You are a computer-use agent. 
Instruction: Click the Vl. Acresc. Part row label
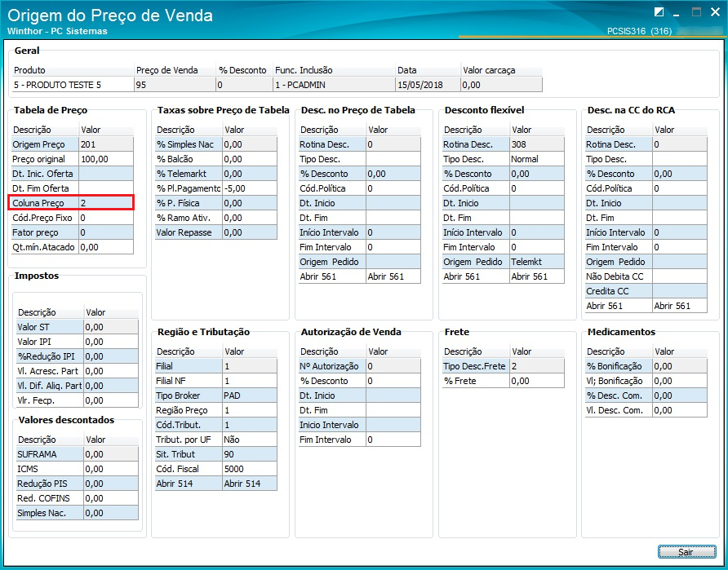pyautogui.click(x=50, y=371)
